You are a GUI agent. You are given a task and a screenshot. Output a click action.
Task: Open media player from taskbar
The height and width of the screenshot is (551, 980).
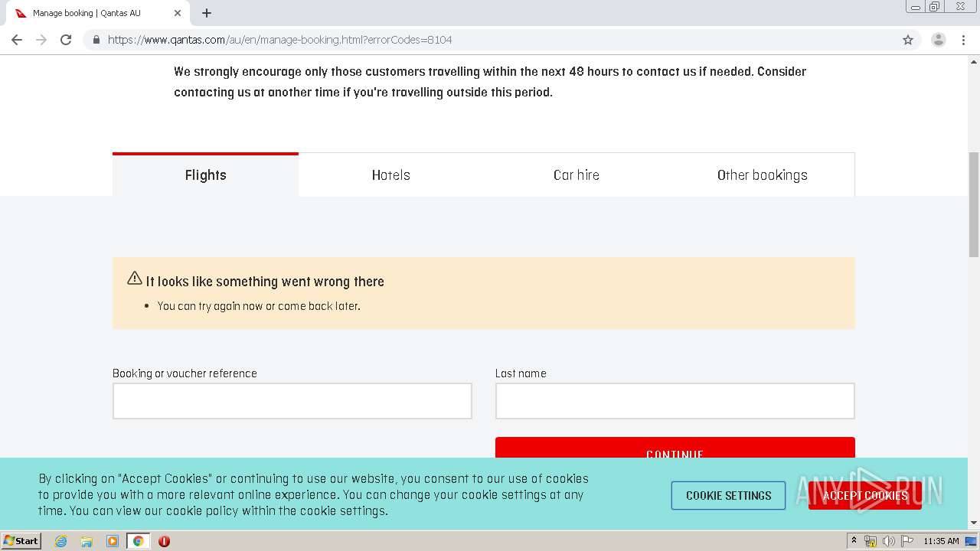pos(113,541)
